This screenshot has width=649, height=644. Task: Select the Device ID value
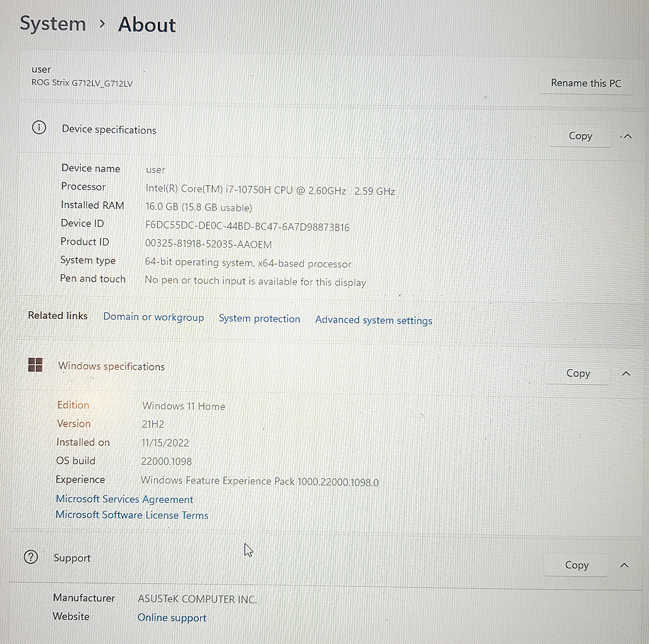click(x=247, y=227)
